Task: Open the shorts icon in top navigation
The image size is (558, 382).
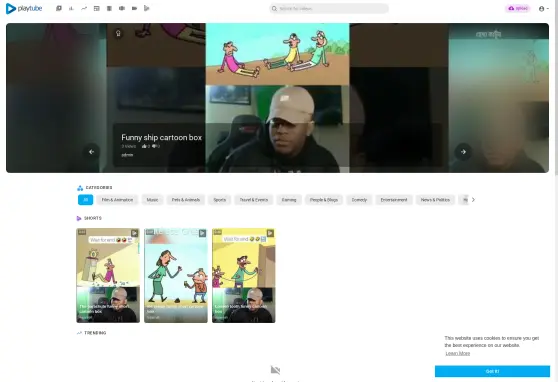Action: pyautogui.click(x=147, y=8)
